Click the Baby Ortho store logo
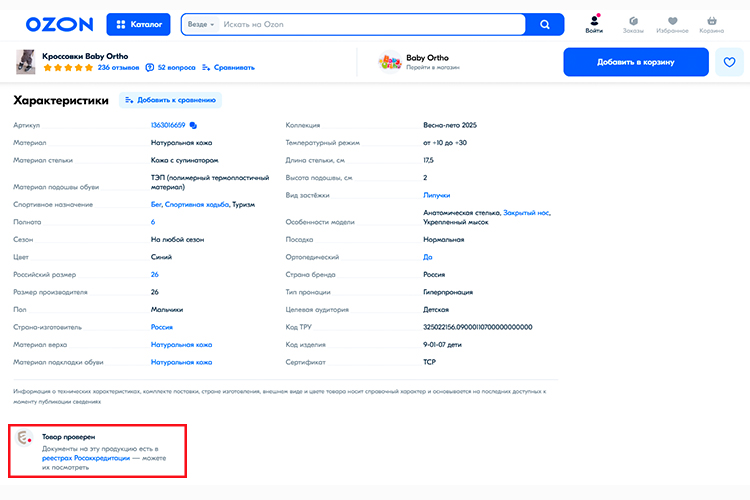Image resolution: width=750 pixels, height=500 pixels. 390,62
